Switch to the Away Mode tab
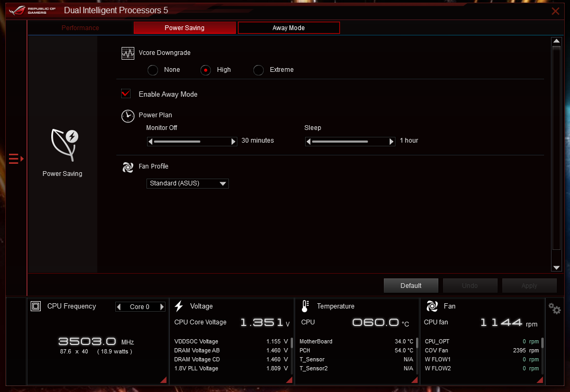 pyautogui.click(x=289, y=28)
